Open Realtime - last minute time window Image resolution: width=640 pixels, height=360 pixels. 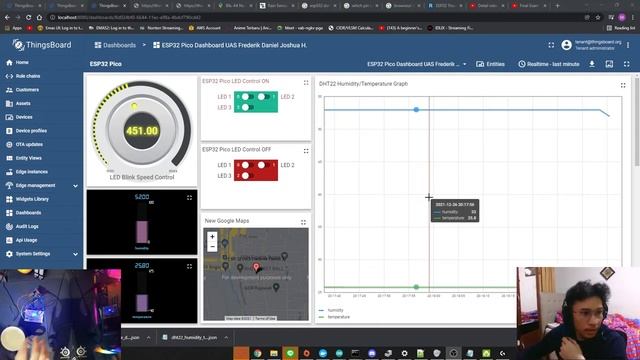549,64
